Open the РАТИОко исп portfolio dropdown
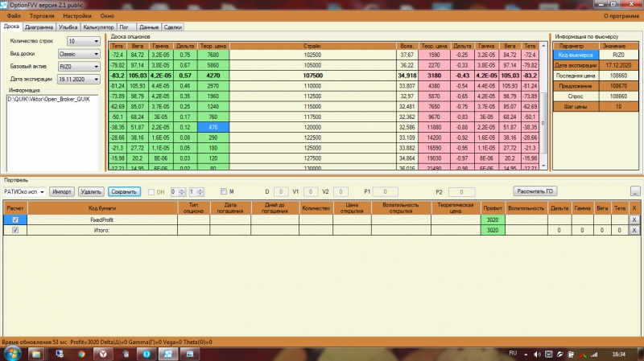Screen dimensions: 644x361 point(24,191)
